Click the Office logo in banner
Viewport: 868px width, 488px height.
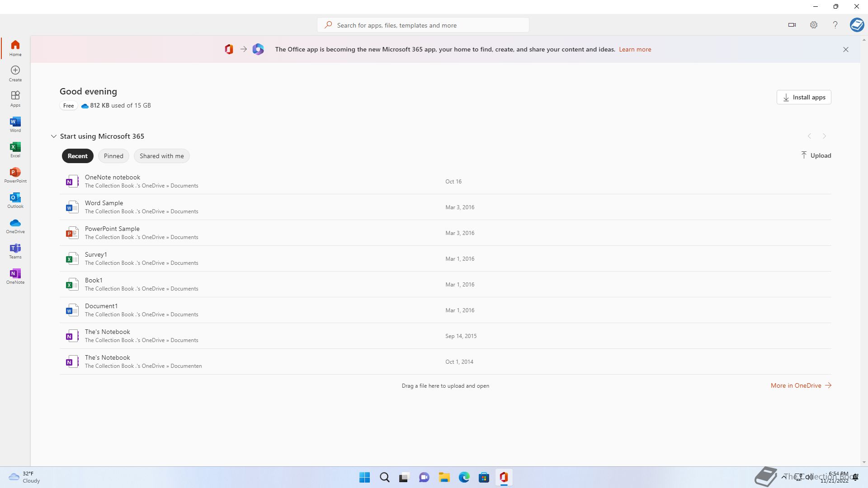coord(229,49)
